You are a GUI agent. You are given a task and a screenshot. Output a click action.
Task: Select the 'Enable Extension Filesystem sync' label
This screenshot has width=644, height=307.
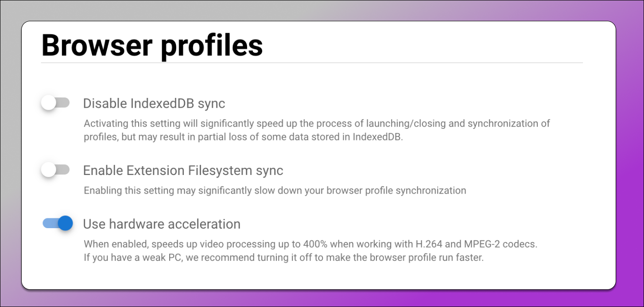[x=183, y=170]
